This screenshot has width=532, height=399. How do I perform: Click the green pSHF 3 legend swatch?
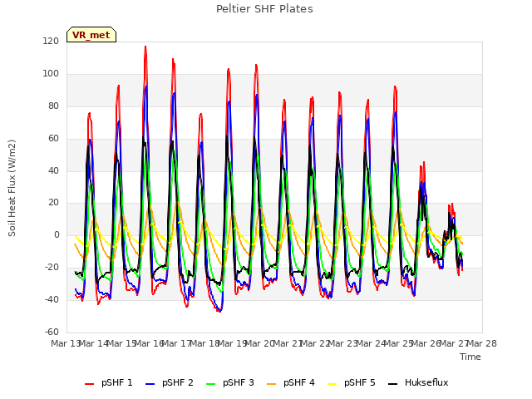pos(210,384)
